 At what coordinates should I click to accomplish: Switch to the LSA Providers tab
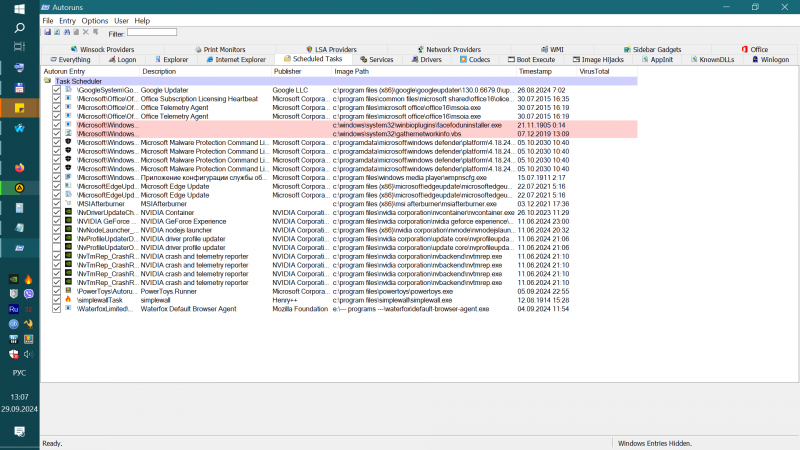[331, 49]
